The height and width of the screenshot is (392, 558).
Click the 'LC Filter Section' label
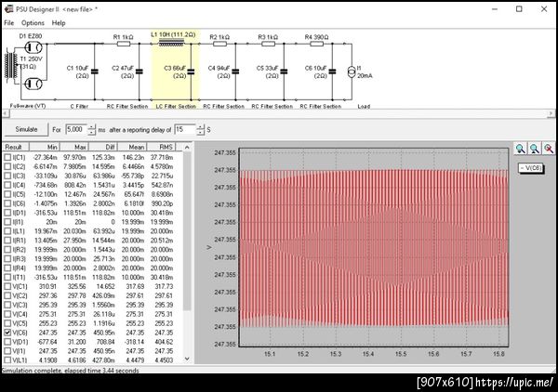176,106
